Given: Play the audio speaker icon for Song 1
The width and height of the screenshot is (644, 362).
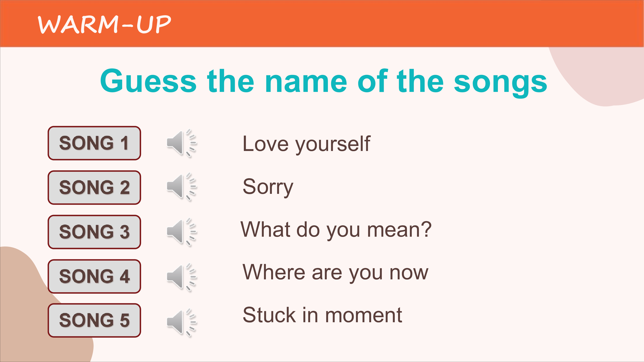Looking at the screenshot, I should (x=182, y=143).
